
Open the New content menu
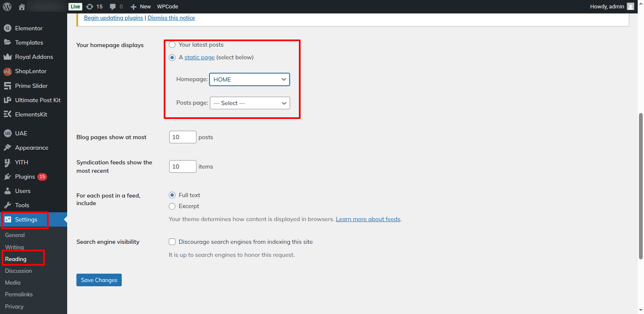point(141,7)
